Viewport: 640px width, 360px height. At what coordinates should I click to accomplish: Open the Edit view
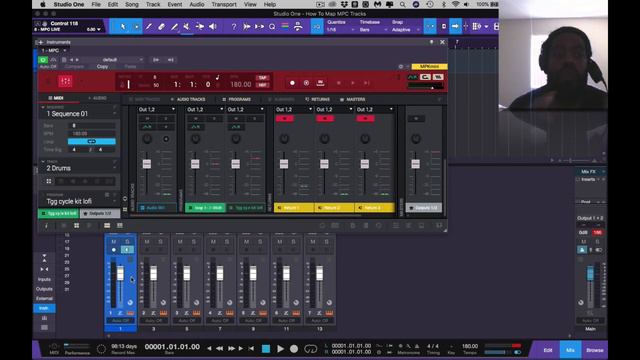(548, 350)
